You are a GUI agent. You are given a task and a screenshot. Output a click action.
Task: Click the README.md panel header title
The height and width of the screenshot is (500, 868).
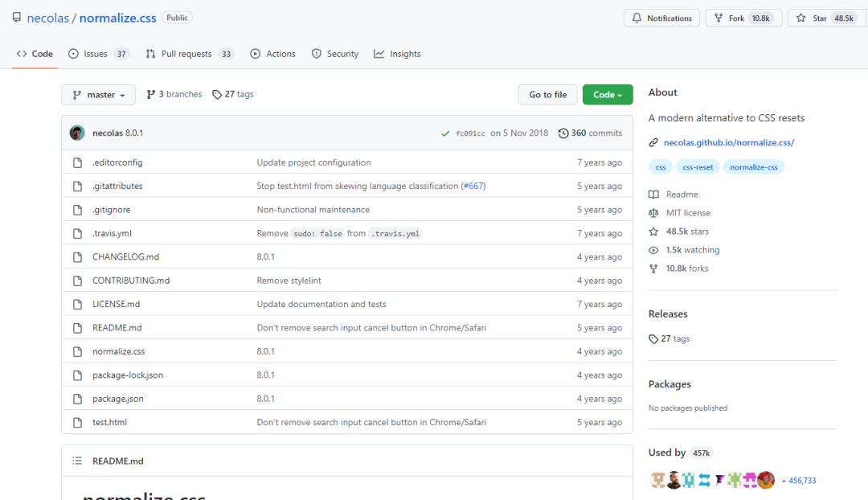(x=118, y=461)
